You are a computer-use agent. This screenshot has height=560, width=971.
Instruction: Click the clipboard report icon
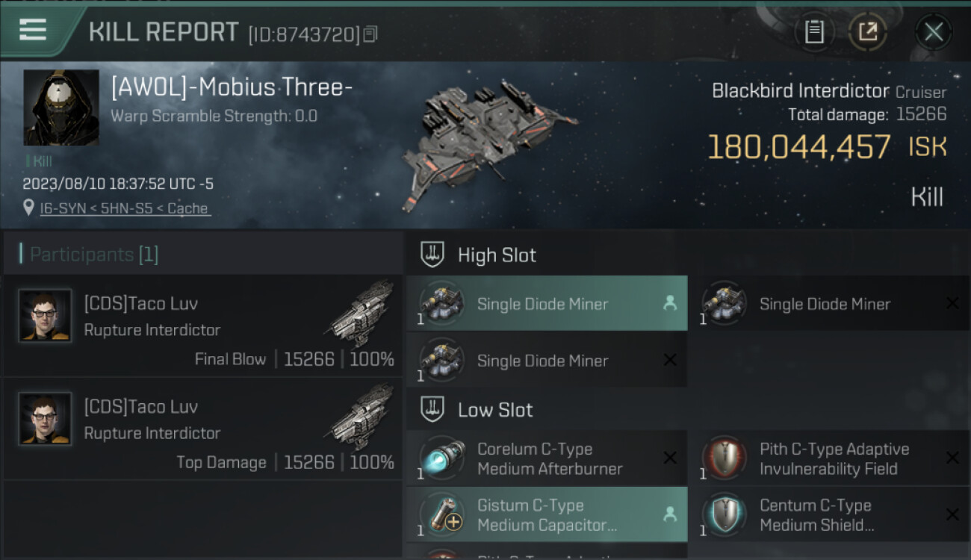tap(814, 31)
